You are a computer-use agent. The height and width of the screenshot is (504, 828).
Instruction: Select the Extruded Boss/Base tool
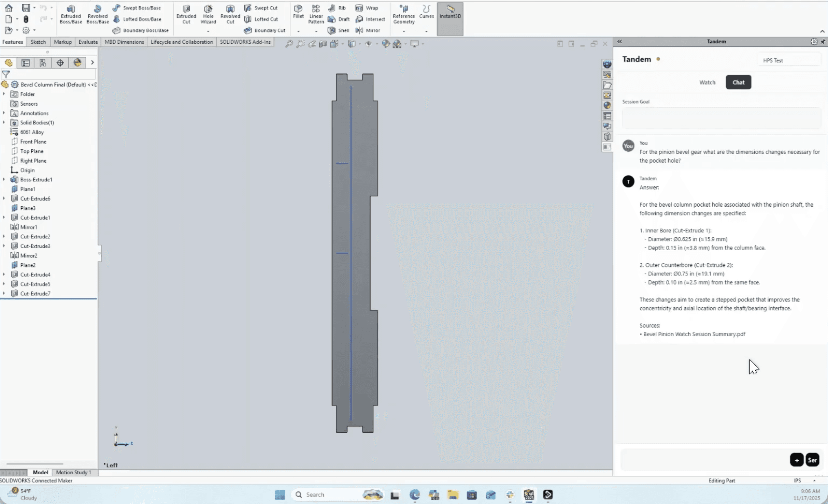coord(71,14)
